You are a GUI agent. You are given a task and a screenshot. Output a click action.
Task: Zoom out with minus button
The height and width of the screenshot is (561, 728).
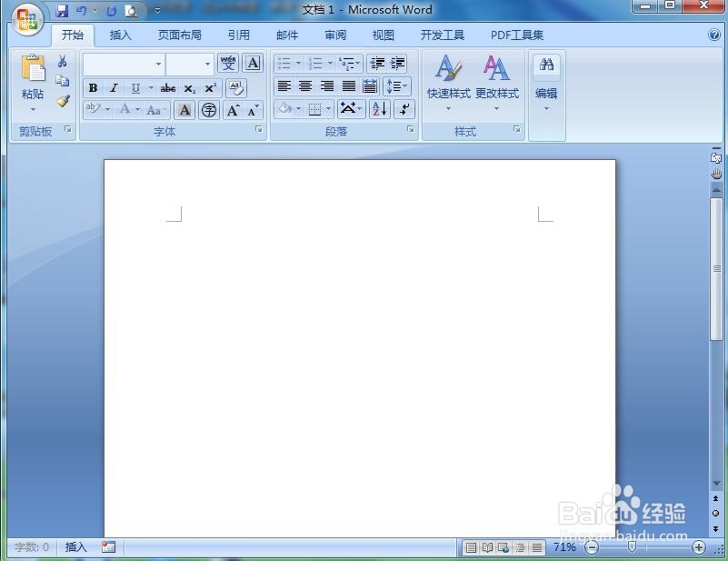(592, 547)
